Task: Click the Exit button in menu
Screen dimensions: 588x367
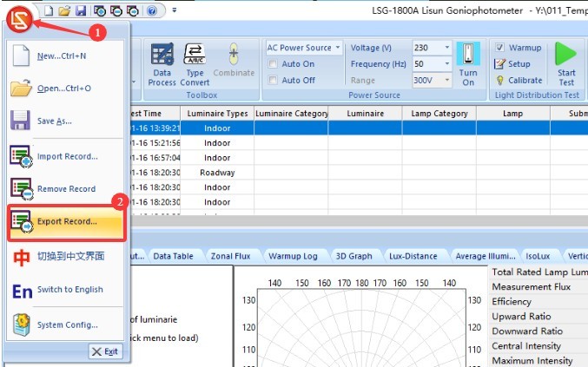Action: [105, 351]
